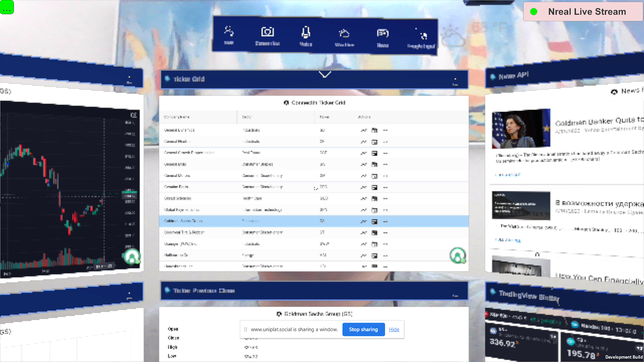Click the Screenshot camera icon
This screenshot has width=644, height=362.
[x=267, y=32]
